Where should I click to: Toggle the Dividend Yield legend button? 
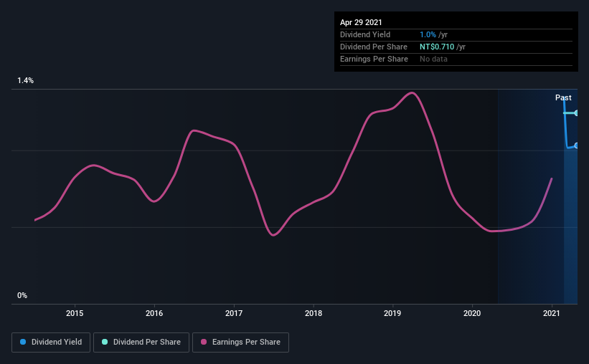pos(51,343)
